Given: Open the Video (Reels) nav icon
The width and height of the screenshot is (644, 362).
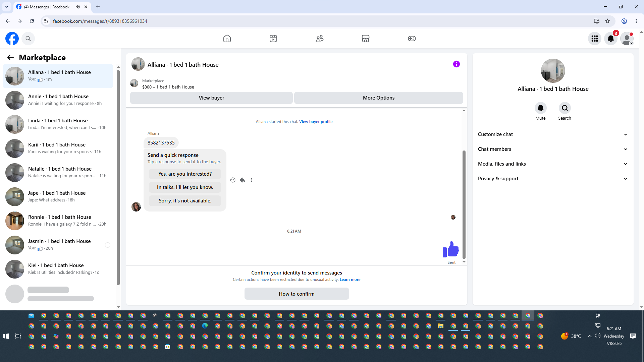Looking at the screenshot, I should point(273,39).
